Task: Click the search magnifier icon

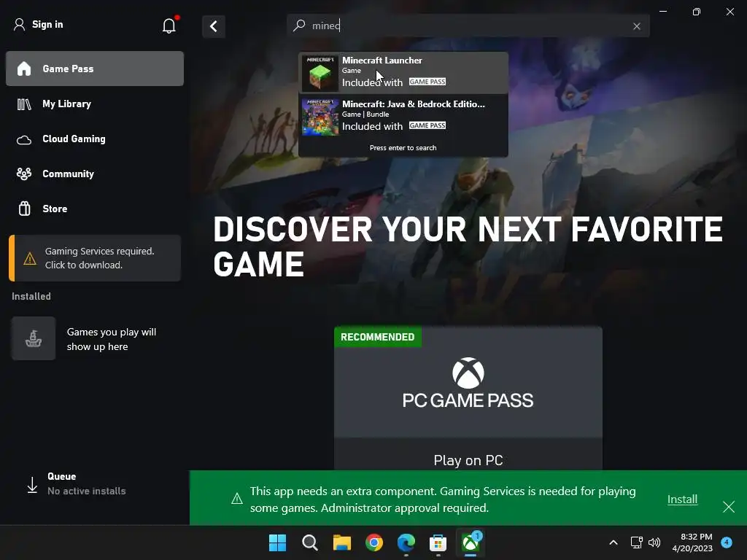Action: [x=299, y=26]
